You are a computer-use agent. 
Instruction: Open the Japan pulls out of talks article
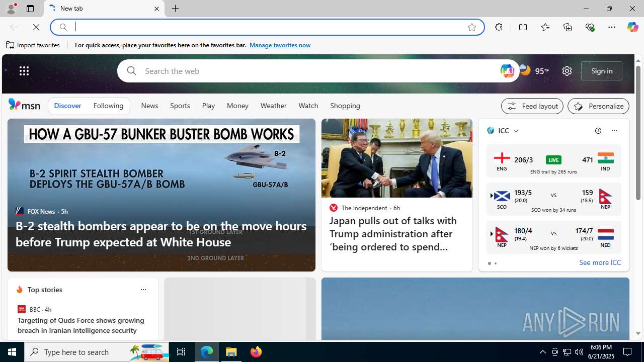[x=393, y=234]
